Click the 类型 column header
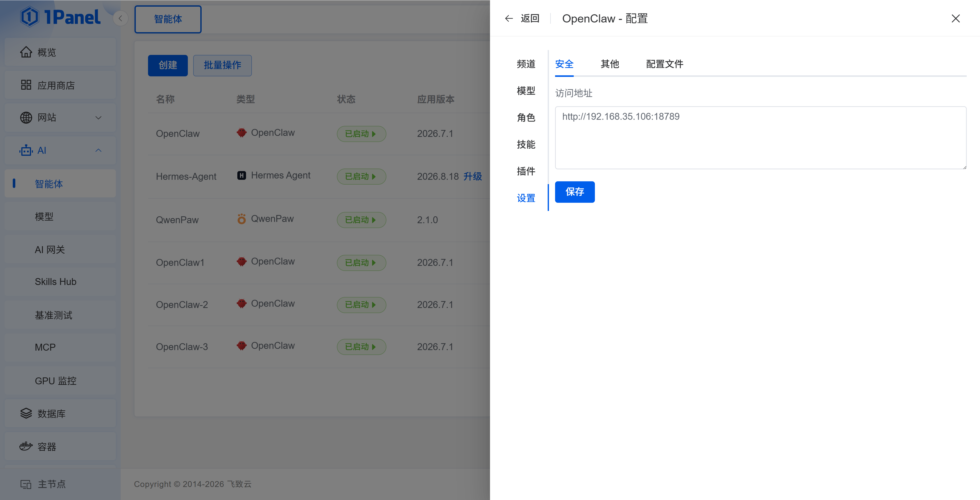 pyautogui.click(x=246, y=99)
